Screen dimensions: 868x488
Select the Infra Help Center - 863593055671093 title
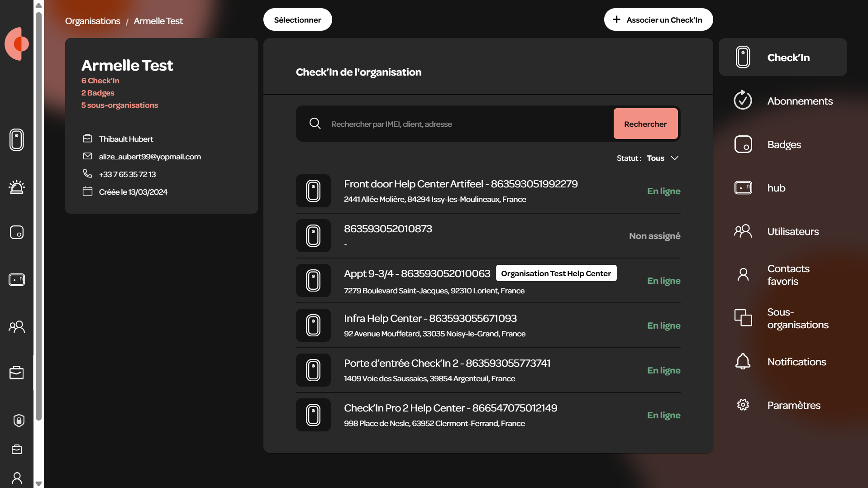tap(430, 318)
